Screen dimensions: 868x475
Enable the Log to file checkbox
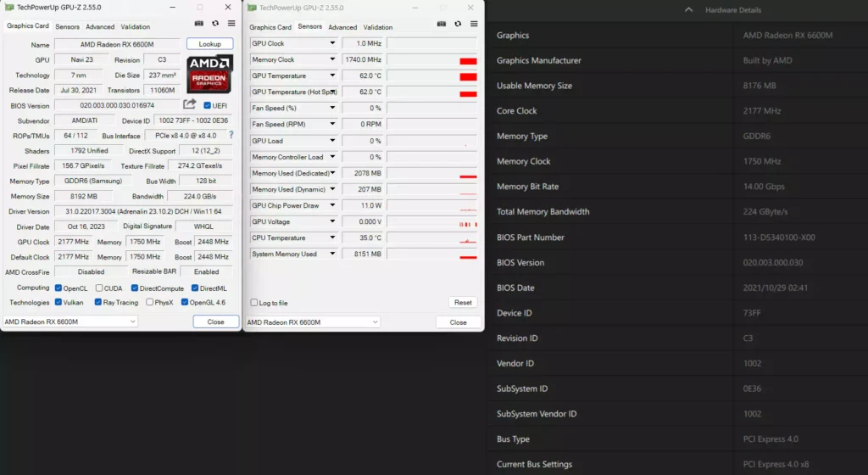[254, 303]
